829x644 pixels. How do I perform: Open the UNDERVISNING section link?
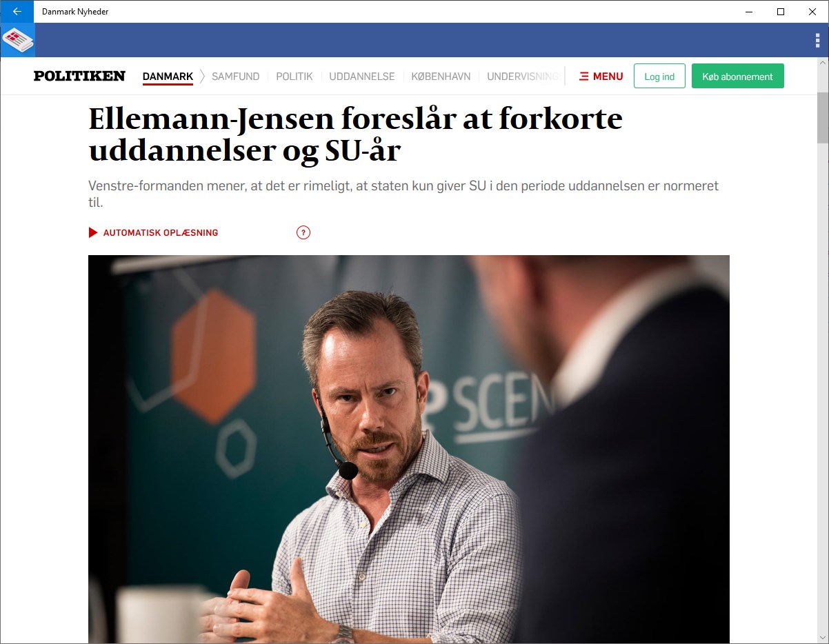pyautogui.click(x=523, y=77)
